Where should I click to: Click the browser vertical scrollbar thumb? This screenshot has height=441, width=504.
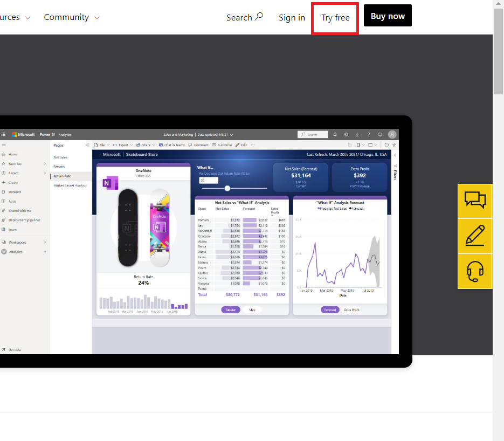tap(499, 51)
